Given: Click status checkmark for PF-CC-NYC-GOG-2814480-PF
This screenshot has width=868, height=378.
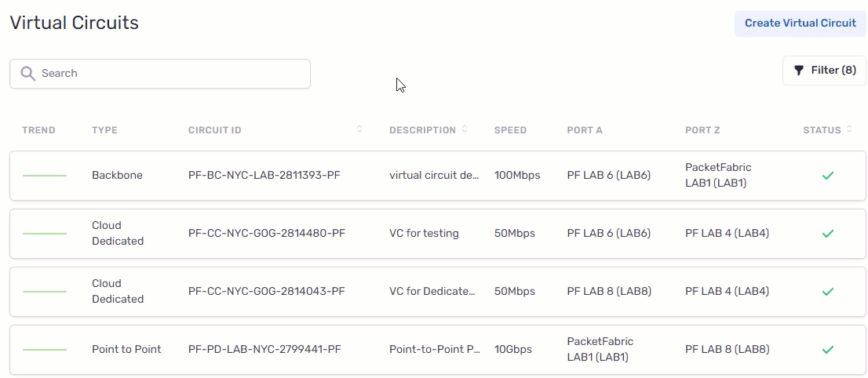Looking at the screenshot, I should (827, 234).
